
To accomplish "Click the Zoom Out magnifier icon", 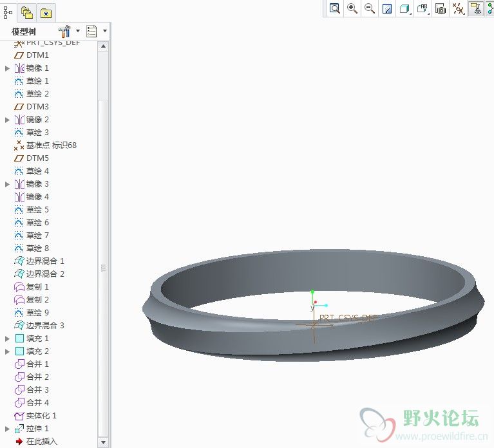I will pos(370,8).
